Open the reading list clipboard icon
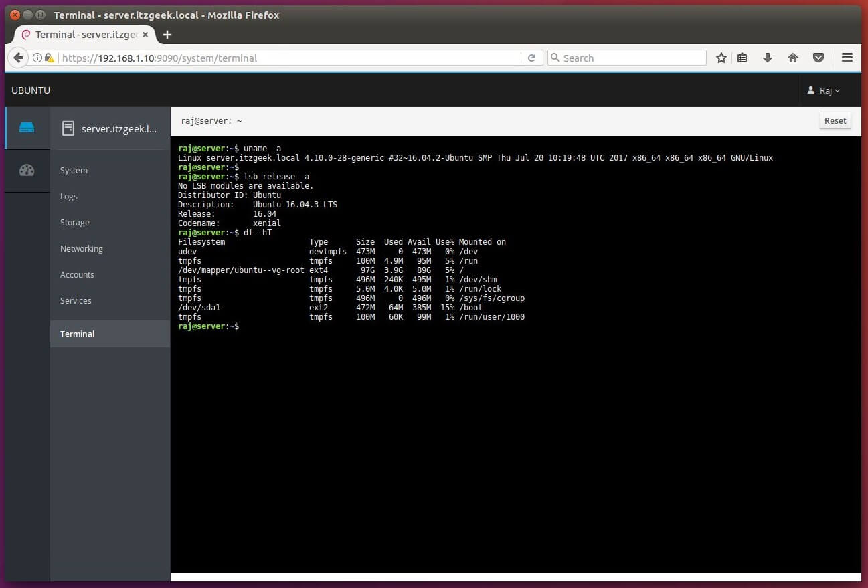Screen dimensions: 868x588 [742, 58]
